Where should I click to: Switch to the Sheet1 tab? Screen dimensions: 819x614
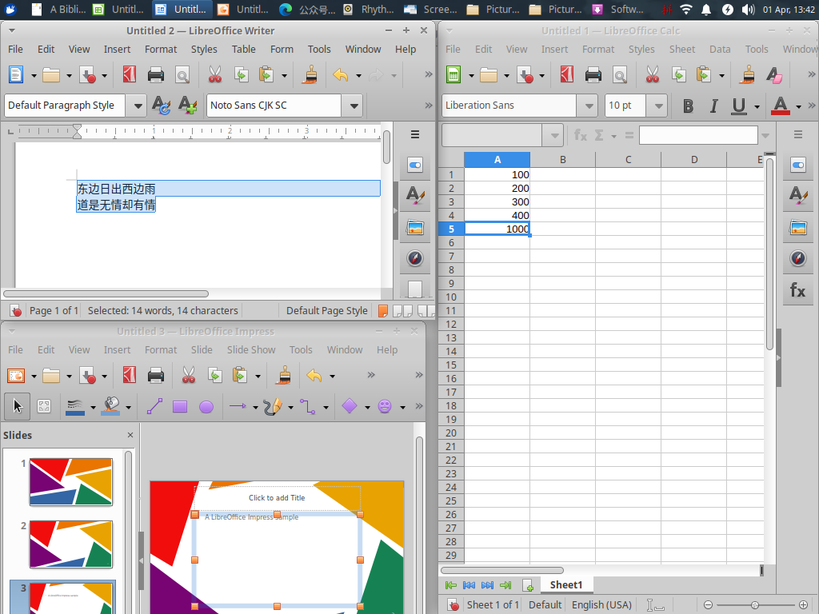tap(566, 585)
